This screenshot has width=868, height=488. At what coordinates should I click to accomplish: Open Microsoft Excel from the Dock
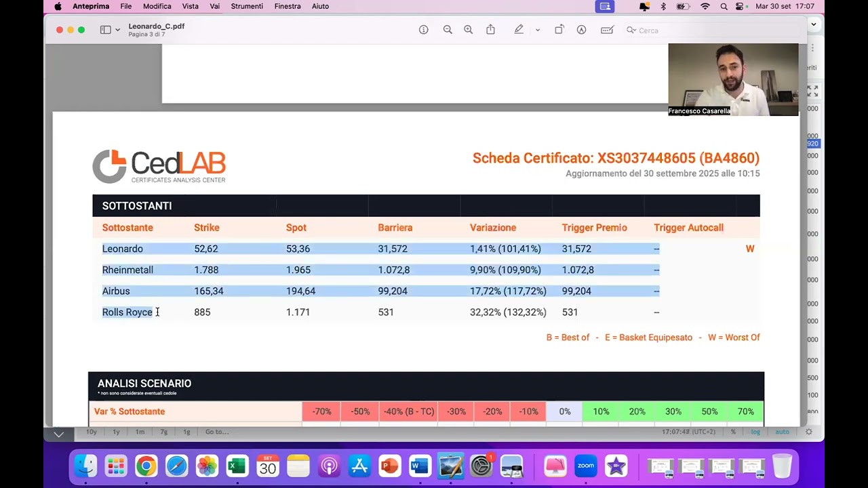[237, 466]
